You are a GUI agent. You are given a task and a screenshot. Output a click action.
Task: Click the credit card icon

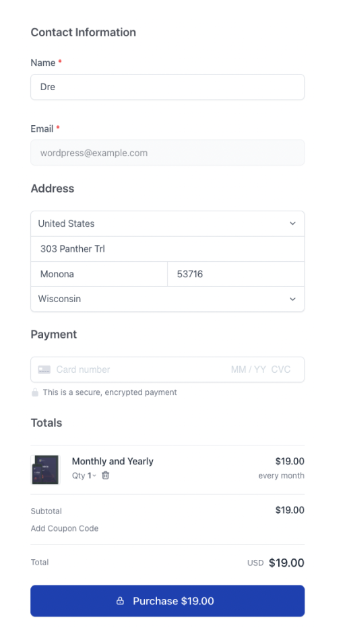click(x=44, y=369)
